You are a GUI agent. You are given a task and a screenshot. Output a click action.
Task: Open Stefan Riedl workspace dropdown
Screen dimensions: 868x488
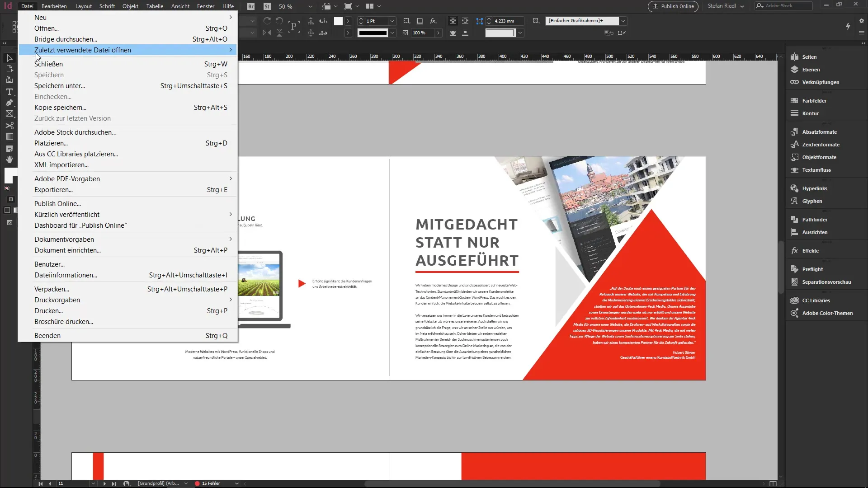tap(726, 6)
